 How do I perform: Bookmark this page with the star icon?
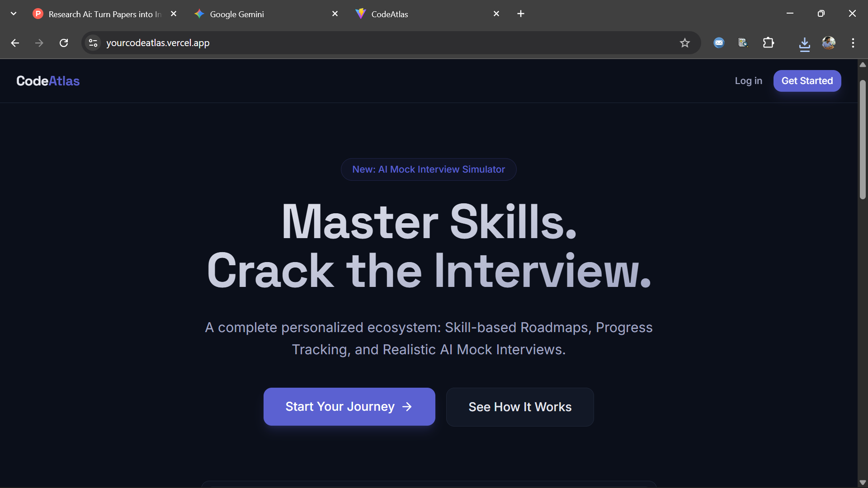[685, 43]
